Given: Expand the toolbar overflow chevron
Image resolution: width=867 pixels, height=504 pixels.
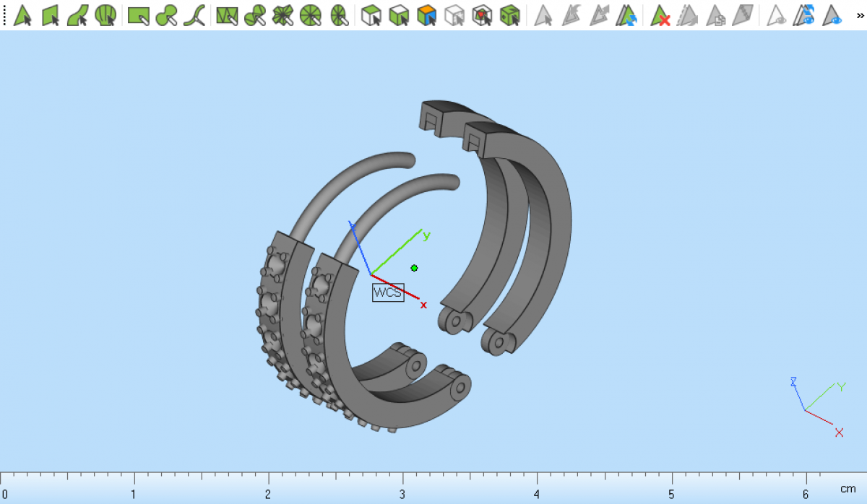Looking at the screenshot, I should (x=860, y=14).
